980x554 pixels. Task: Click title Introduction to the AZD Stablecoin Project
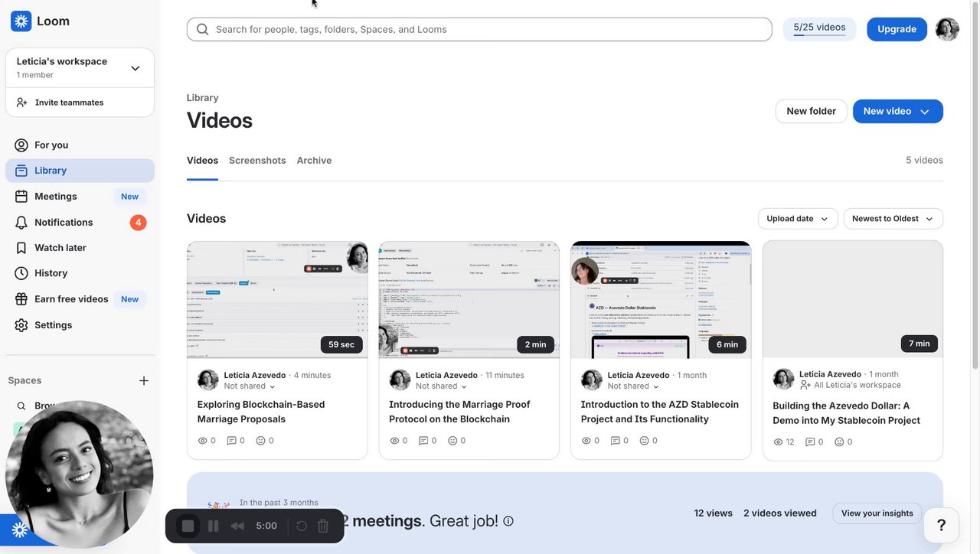[x=660, y=412]
